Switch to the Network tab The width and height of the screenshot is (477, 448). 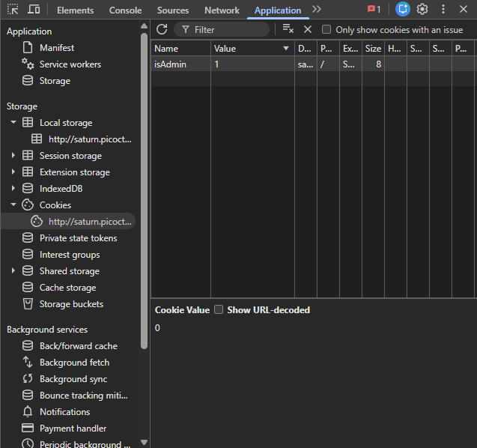222,10
